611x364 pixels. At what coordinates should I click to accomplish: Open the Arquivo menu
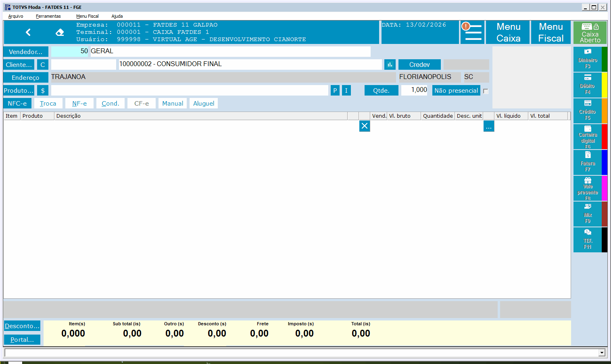(x=16, y=16)
